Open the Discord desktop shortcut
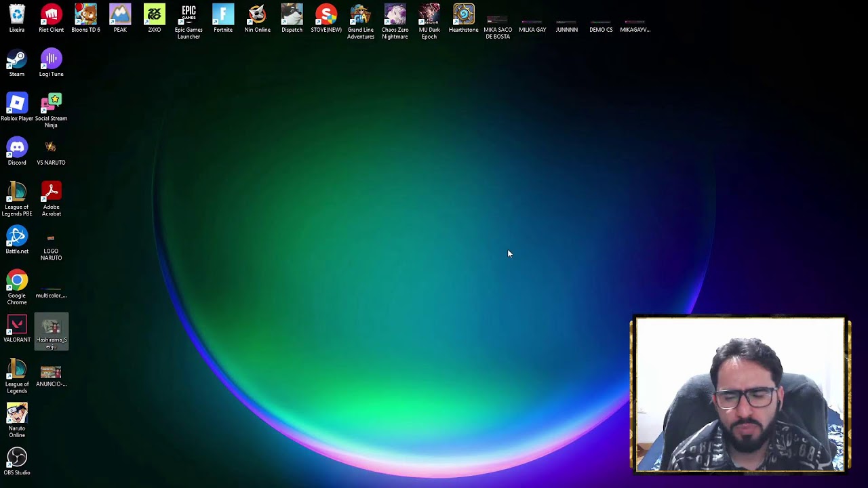 pos(17,150)
